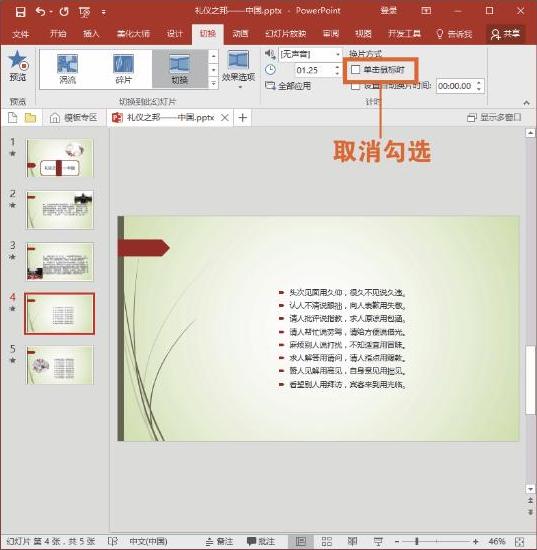Enable the auto advance time checkbox
Screen dimensions: 537x550
(355, 86)
